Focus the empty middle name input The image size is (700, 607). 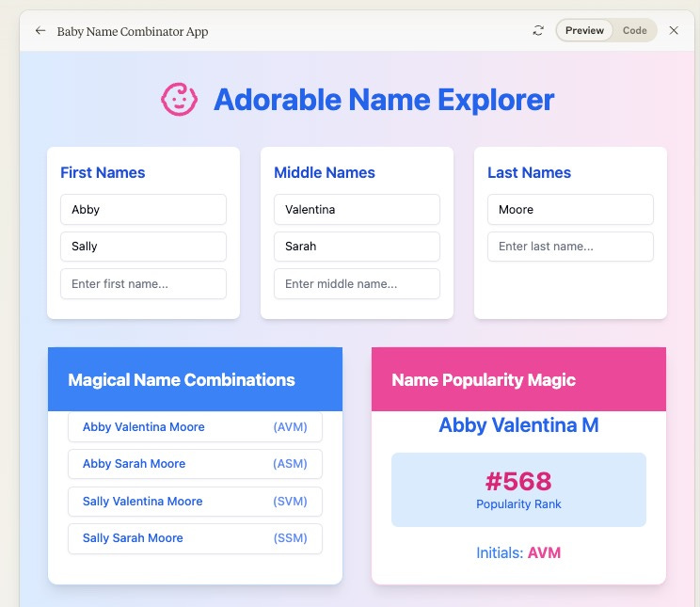point(357,283)
